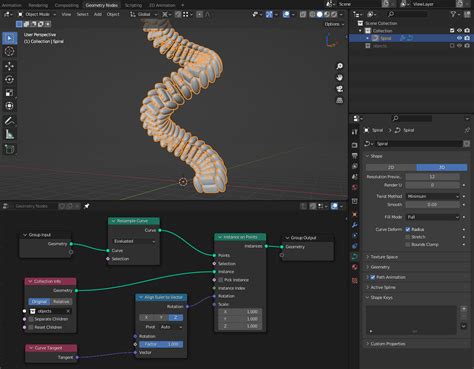Switch to the Compositing workspace tab

point(67,5)
